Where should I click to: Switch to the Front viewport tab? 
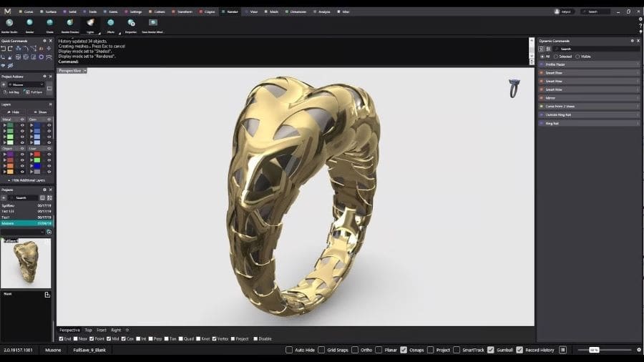[102, 330]
